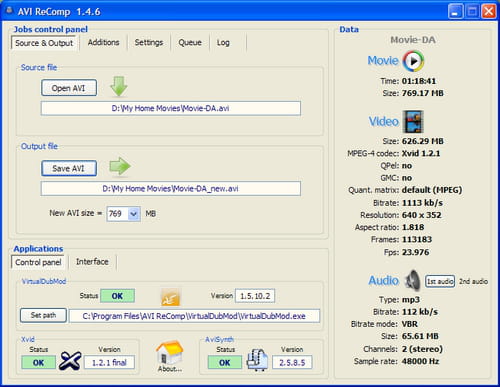Viewport: 500px width, 387px height.
Task: Open the New AVI size dropdown
Action: [134, 214]
